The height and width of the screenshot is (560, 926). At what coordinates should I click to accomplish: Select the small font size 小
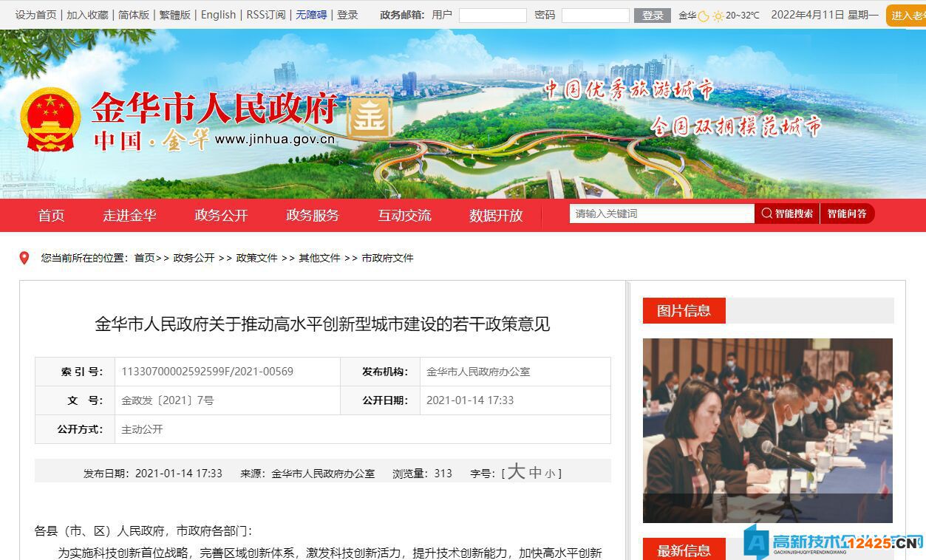(x=550, y=474)
